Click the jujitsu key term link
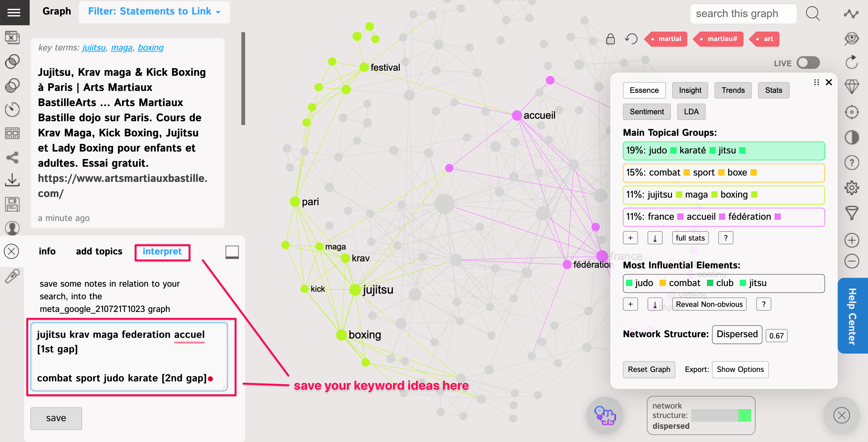The width and height of the screenshot is (868, 442). coord(94,47)
